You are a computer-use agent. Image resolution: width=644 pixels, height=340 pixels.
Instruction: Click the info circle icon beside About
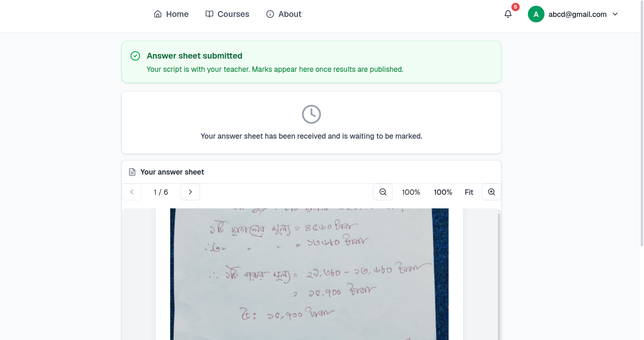tap(270, 14)
